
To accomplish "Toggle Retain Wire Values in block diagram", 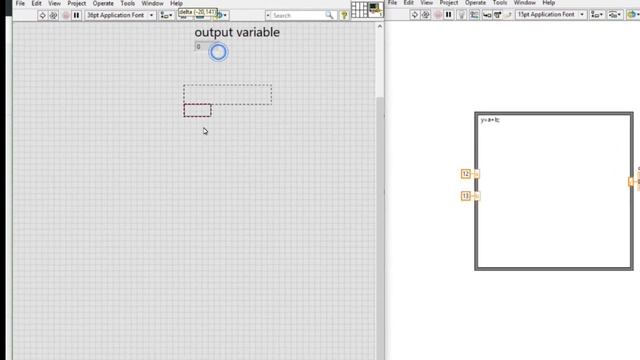I will 474,15.
